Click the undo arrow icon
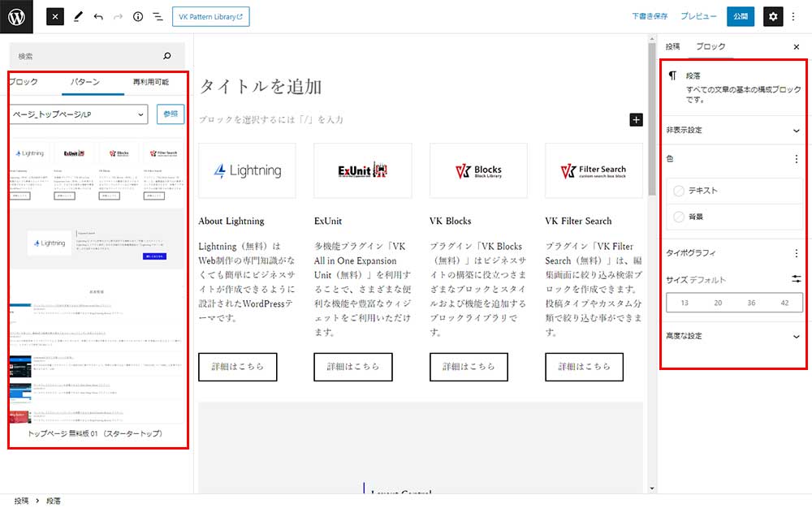The image size is (812, 525). point(98,16)
